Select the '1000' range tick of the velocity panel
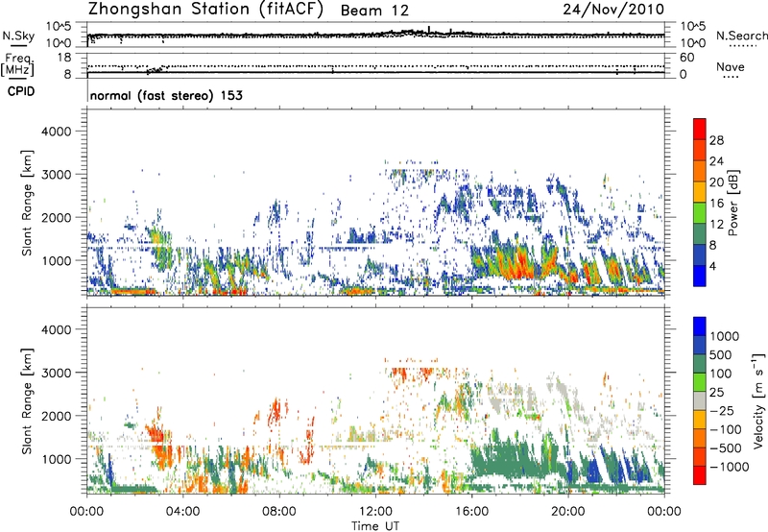 point(57,459)
